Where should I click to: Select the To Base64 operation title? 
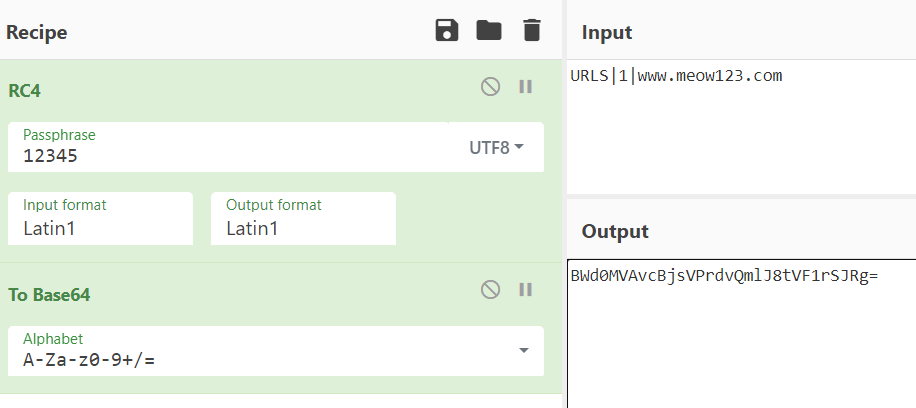pyautogui.click(x=50, y=295)
